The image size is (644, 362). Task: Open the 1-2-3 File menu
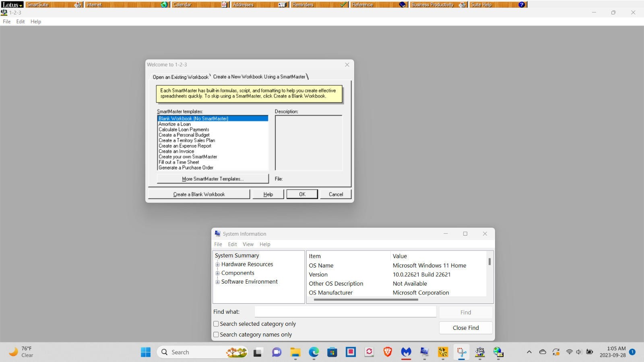coord(7,22)
